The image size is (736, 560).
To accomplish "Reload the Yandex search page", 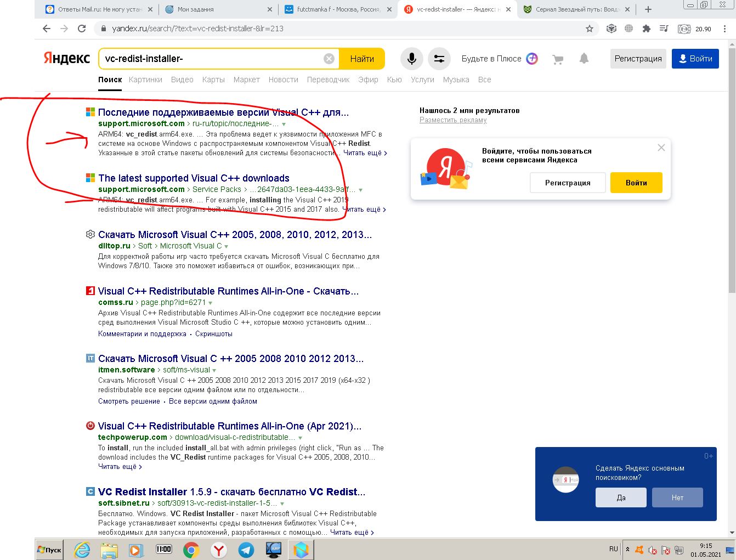I will pos(82,29).
